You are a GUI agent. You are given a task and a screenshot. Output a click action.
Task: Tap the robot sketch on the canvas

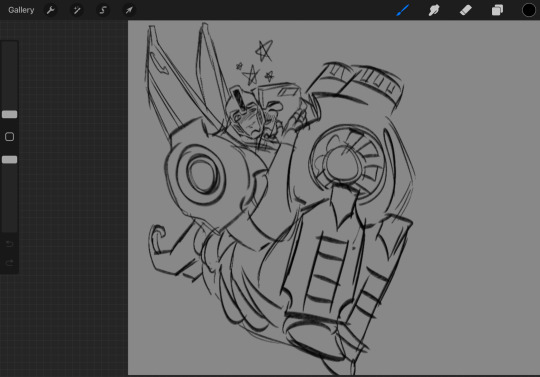pyautogui.click(x=279, y=200)
